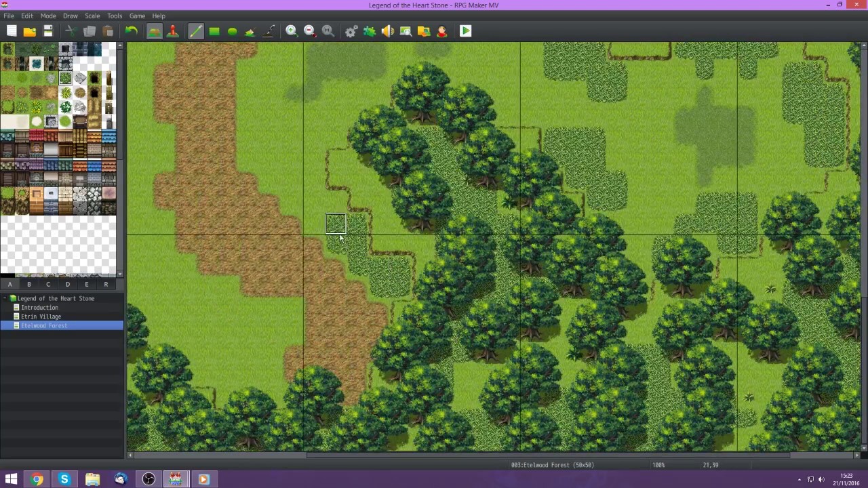Click the '100%' zoom value in status bar
868x488 pixels.
pyautogui.click(x=658, y=465)
